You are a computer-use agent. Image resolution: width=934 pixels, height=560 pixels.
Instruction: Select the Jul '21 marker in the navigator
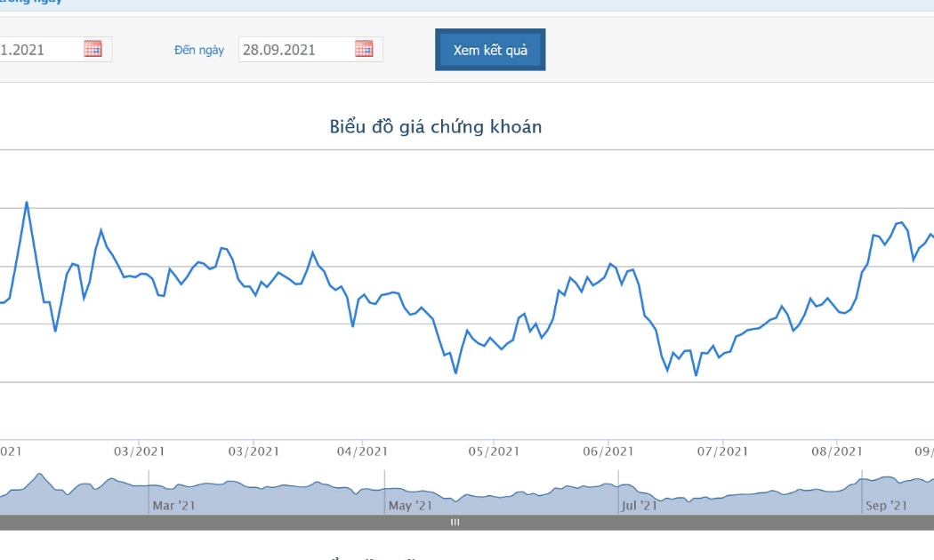point(639,506)
